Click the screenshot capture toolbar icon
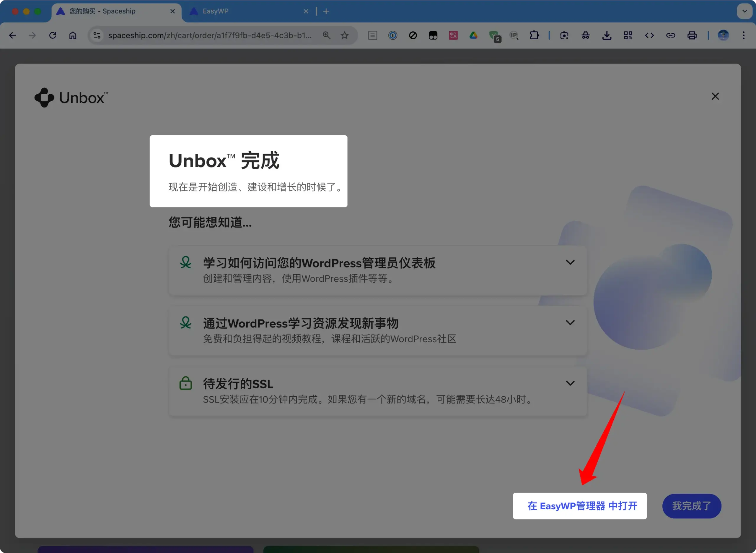 point(564,35)
